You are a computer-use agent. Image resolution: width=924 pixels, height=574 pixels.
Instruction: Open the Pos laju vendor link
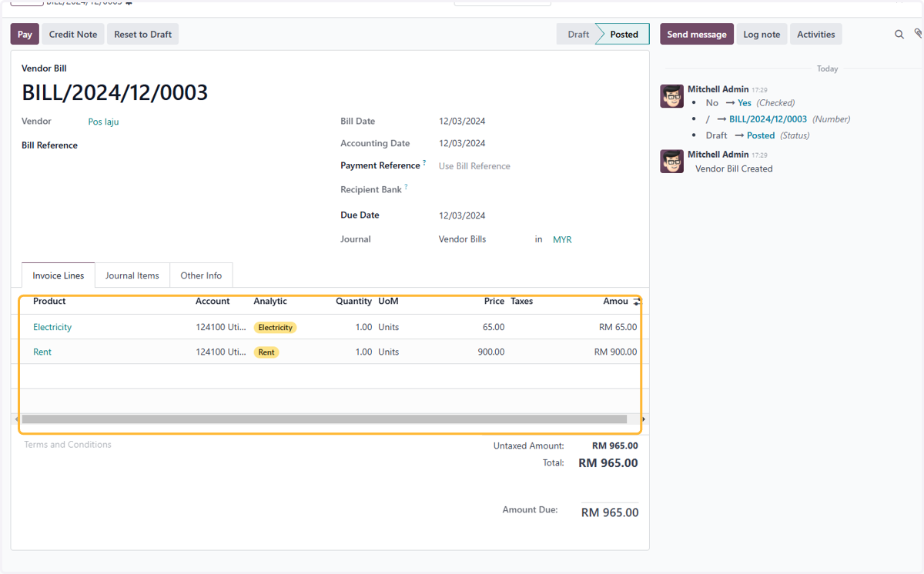[103, 122]
